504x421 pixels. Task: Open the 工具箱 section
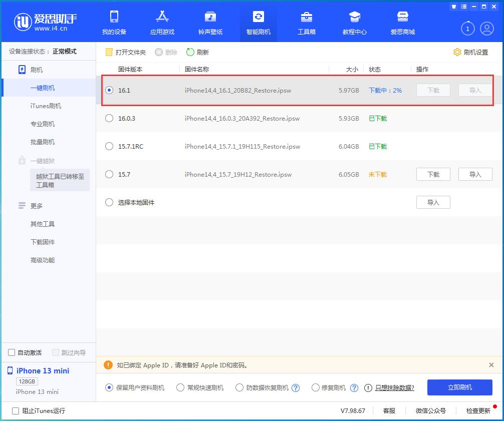tap(306, 23)
